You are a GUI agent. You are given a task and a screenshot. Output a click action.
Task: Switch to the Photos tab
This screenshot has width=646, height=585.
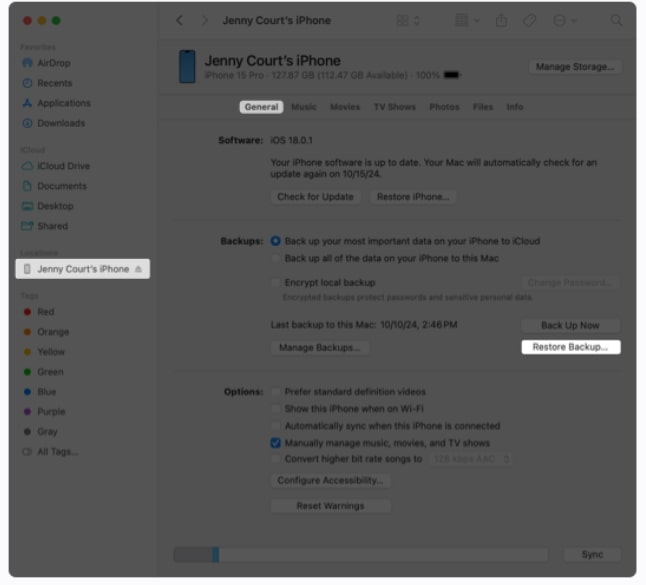point(444,107)
